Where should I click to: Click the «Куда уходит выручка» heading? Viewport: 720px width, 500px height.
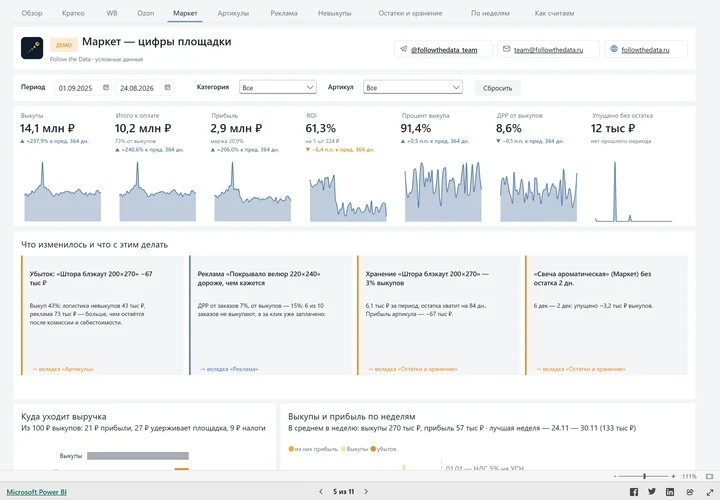(64, 416)
